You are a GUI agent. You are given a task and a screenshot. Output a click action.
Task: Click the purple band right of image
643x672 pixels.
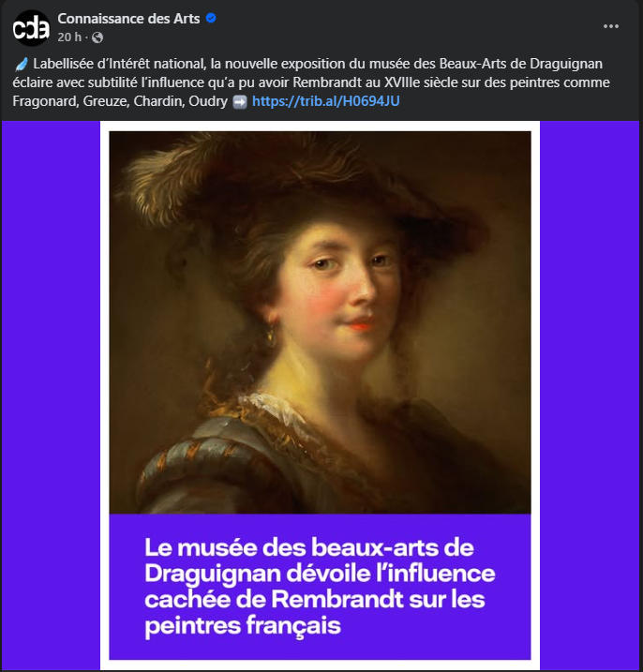coord(590,396)
